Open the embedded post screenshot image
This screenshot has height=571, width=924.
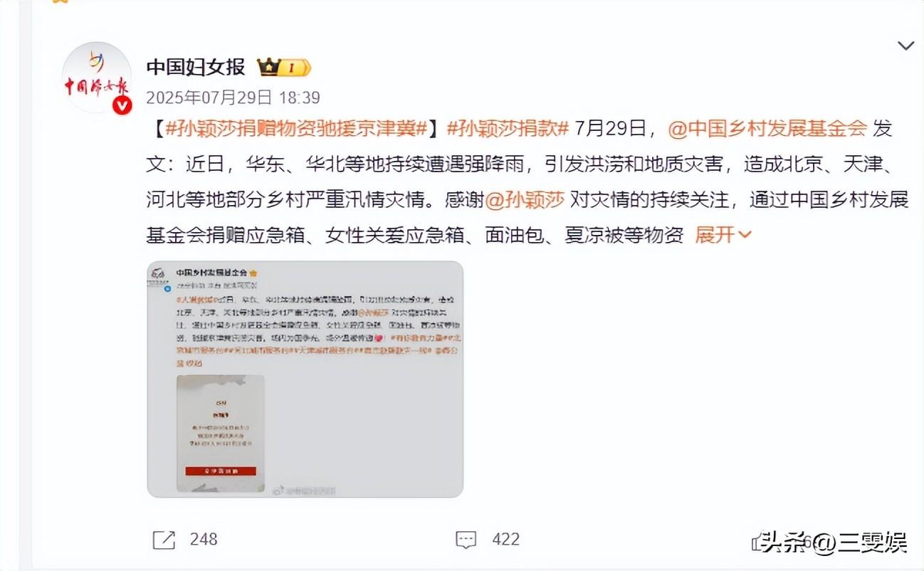(305, 379)
